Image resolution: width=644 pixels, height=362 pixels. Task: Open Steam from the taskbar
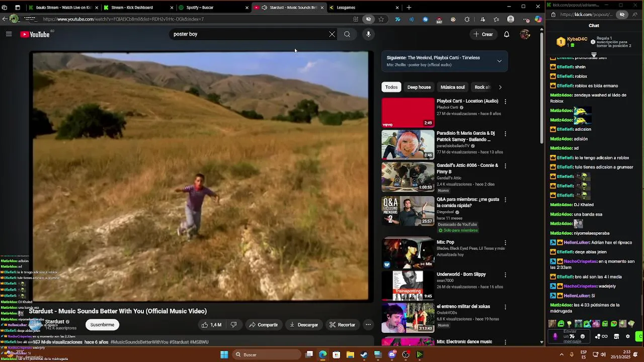[x=364, y=354]
